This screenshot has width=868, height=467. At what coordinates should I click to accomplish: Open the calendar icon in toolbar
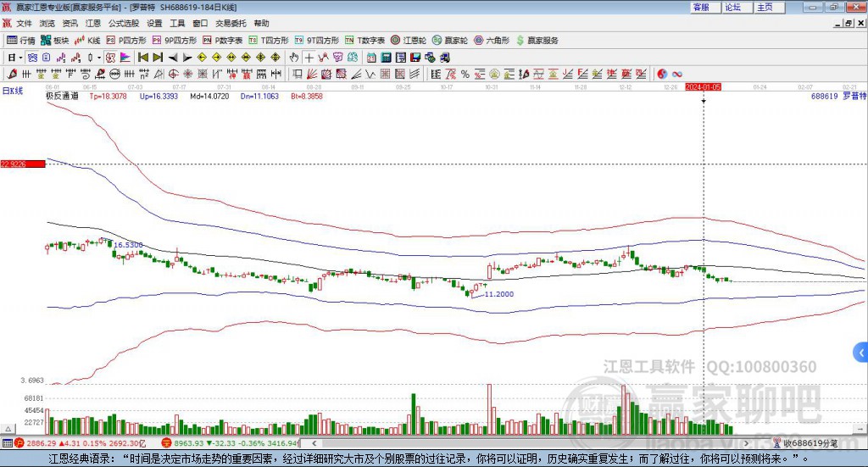click(x=371, y=58)
